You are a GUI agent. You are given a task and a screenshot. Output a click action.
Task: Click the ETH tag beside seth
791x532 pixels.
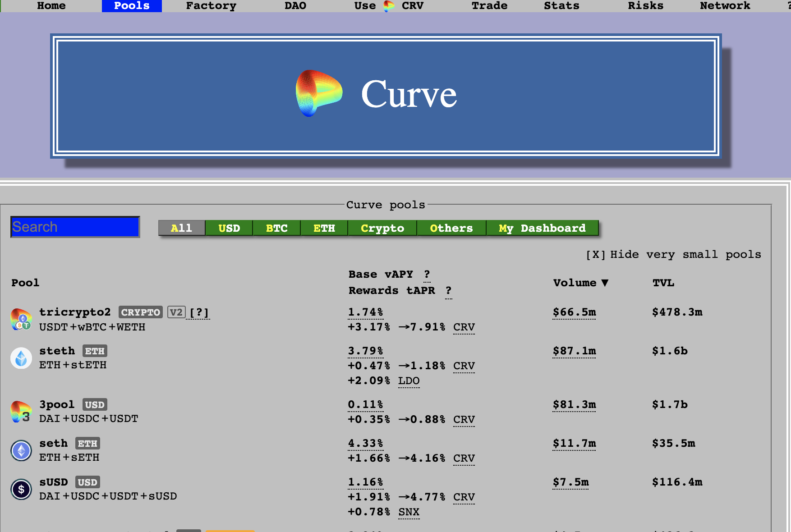[87, 444]
